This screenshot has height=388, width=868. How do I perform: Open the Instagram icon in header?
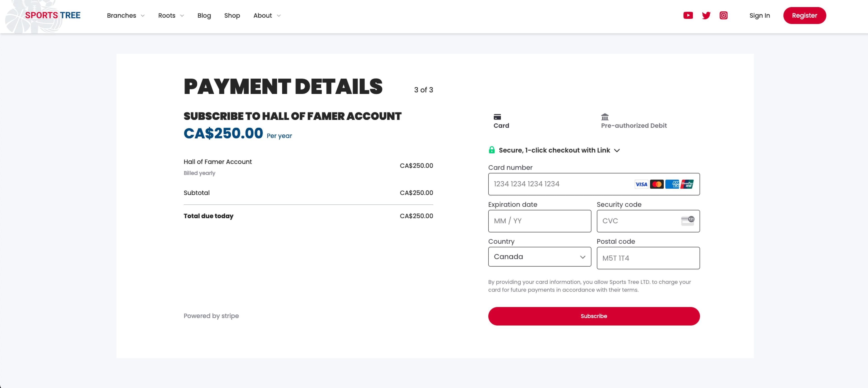[x=723, y=16]
